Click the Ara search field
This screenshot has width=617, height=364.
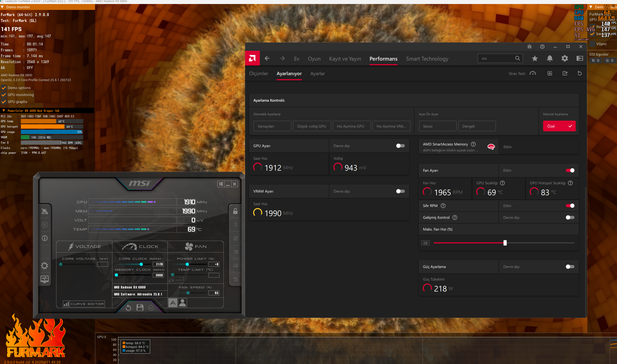(x=500, y=58)
